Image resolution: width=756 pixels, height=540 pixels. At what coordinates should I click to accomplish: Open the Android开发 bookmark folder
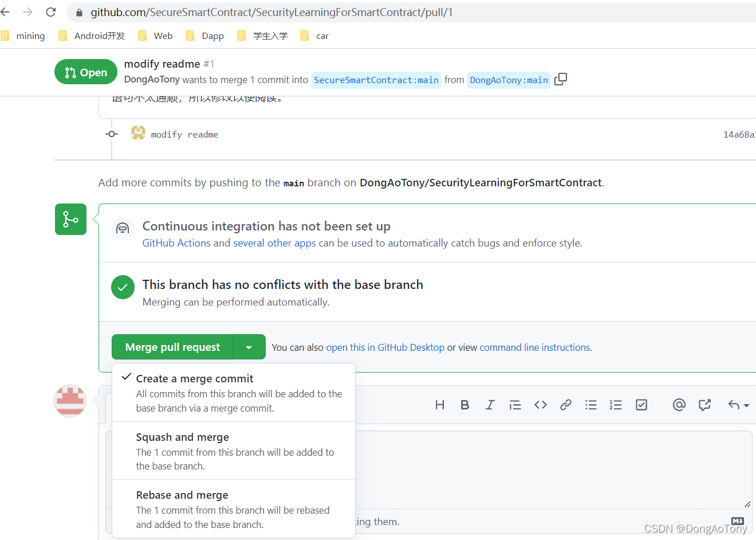pyautogui.click(x=92, y=36)
